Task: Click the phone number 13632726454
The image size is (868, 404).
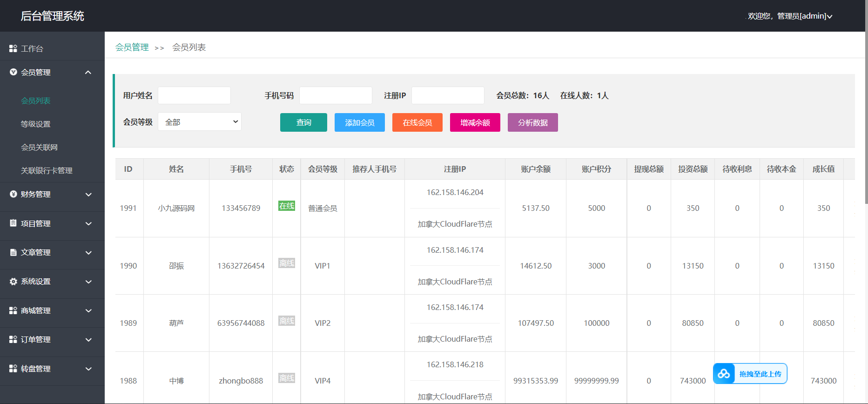Action: (241, 266)
